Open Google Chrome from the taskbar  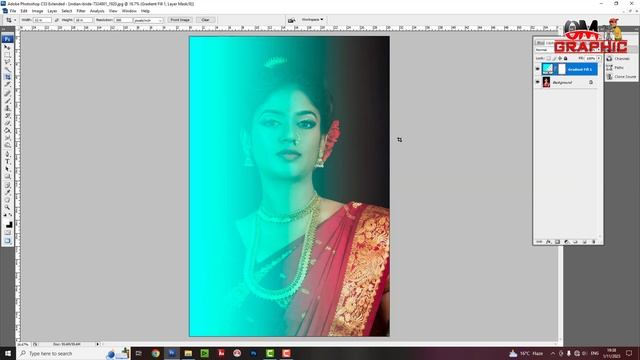[x=156, y=353]
